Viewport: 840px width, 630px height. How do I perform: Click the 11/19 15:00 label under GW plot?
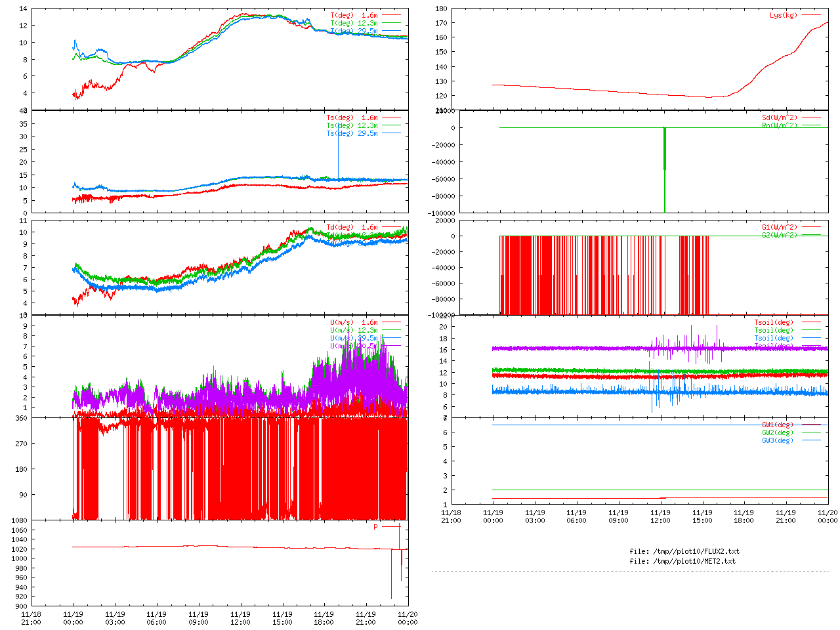702,516
